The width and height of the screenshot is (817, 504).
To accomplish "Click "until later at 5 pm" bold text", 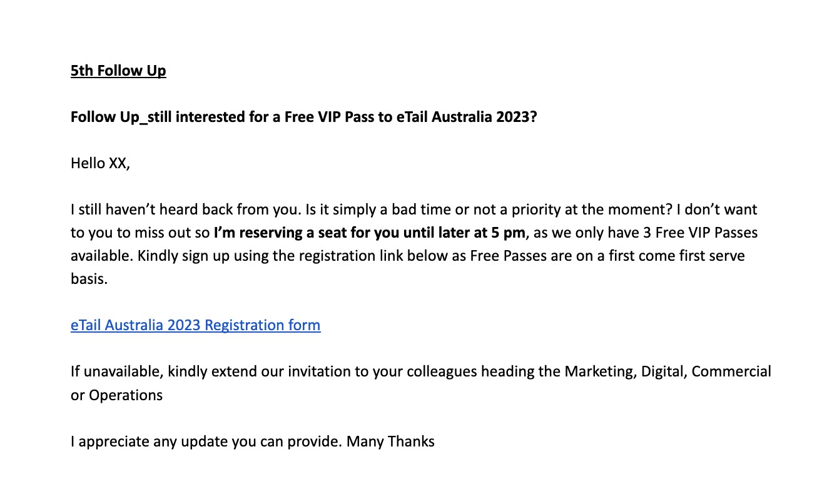I will click(x=463, y=233).
